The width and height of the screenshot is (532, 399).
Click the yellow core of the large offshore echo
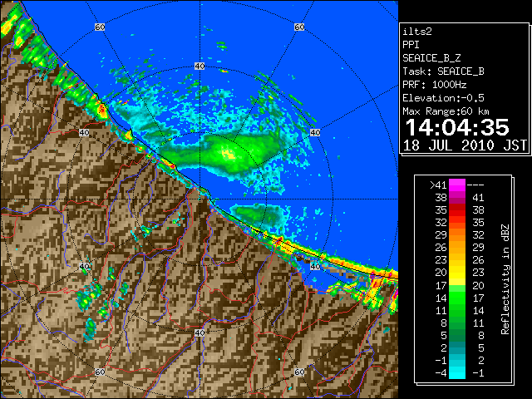(228, 154)
